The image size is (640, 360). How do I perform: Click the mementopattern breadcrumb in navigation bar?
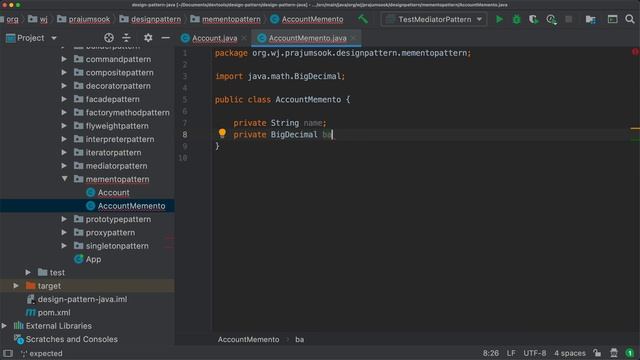pyautogui.click(x=231, y=19)
